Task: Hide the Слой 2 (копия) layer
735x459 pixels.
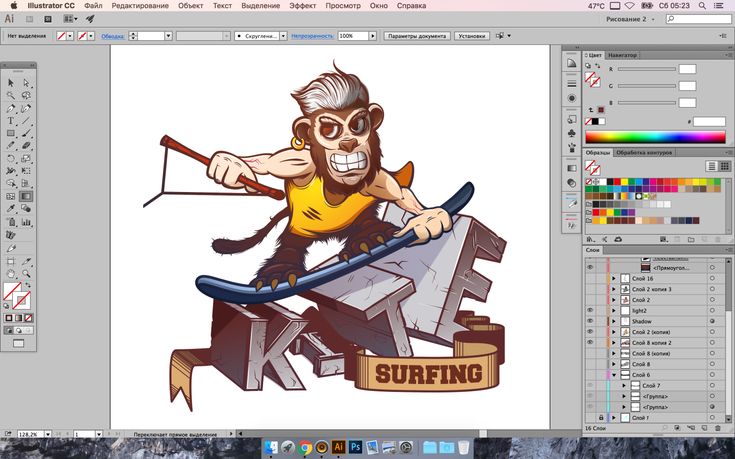Action: (x=590, y=332)
